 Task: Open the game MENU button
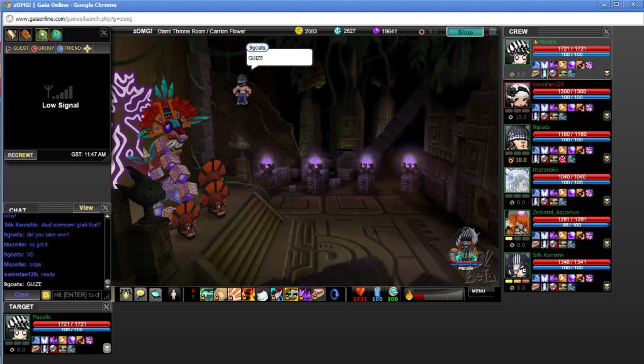[x=478, y=291]
